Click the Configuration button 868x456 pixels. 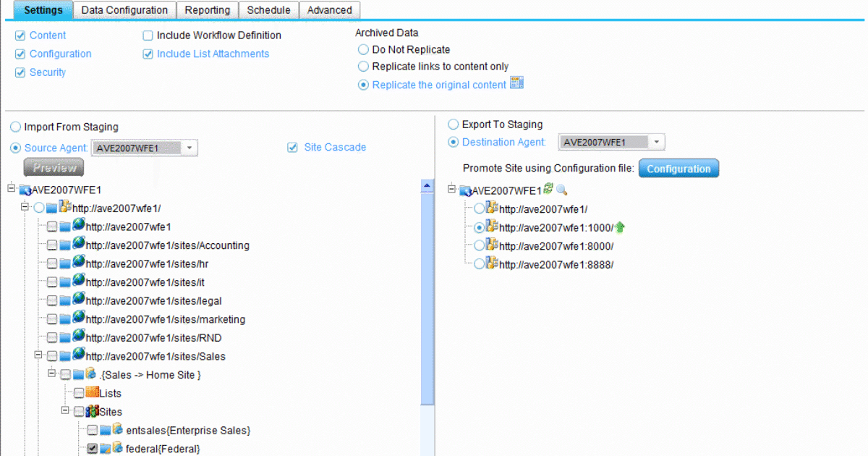(678, 168)
